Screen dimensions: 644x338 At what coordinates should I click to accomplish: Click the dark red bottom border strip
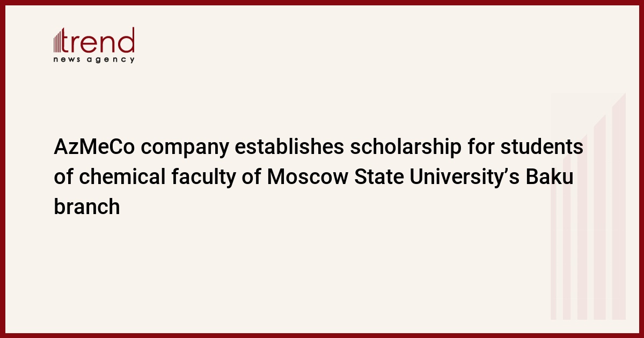(322, 335)
